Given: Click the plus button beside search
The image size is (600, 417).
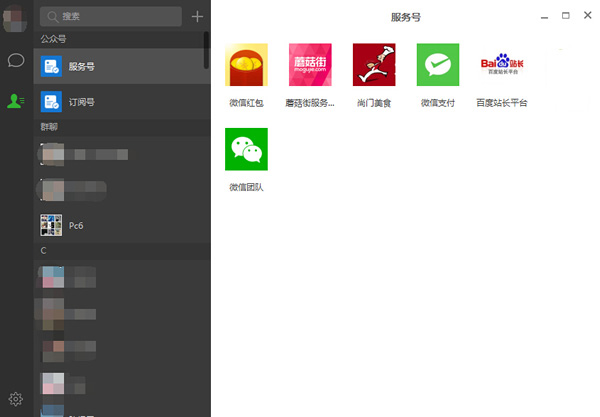Looking at the screenshot, I should (x=197, y=17).
